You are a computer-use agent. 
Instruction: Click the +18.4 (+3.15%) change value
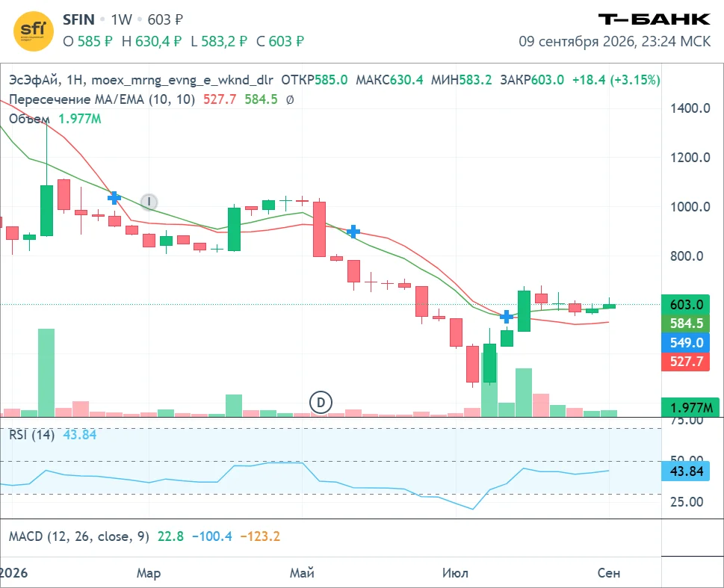click(616, 80)
